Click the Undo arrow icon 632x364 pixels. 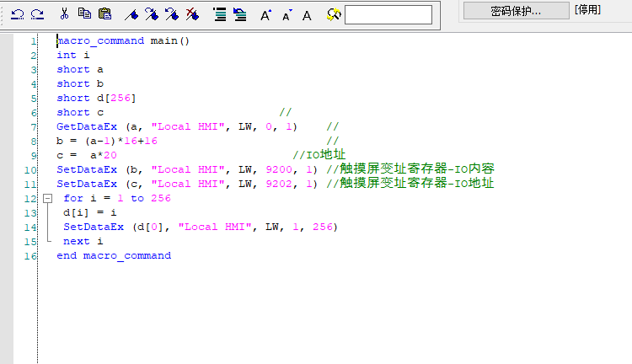17,14
